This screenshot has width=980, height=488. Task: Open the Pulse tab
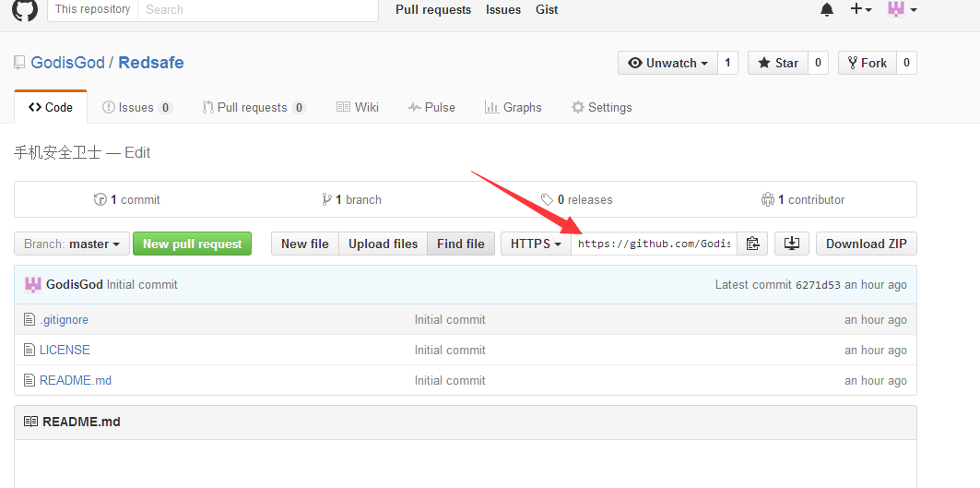431,108
